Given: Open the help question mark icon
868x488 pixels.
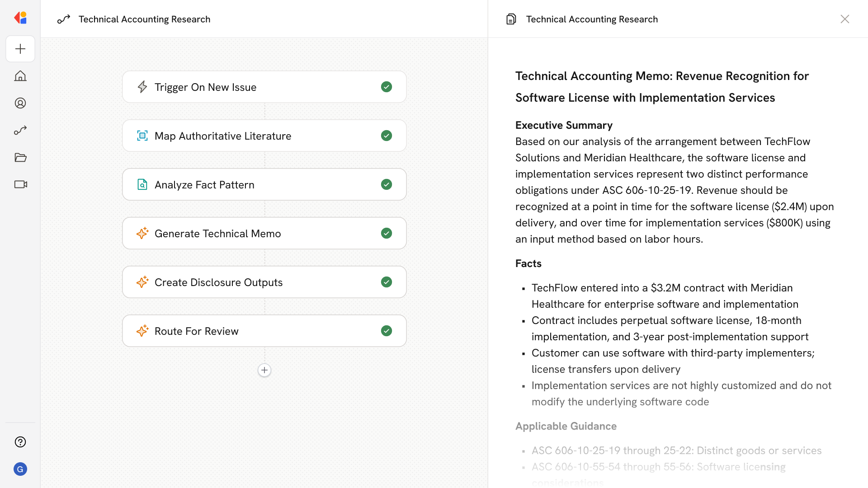Looking at the screenshot, I should pyautogui.click(x=20, y=442).
